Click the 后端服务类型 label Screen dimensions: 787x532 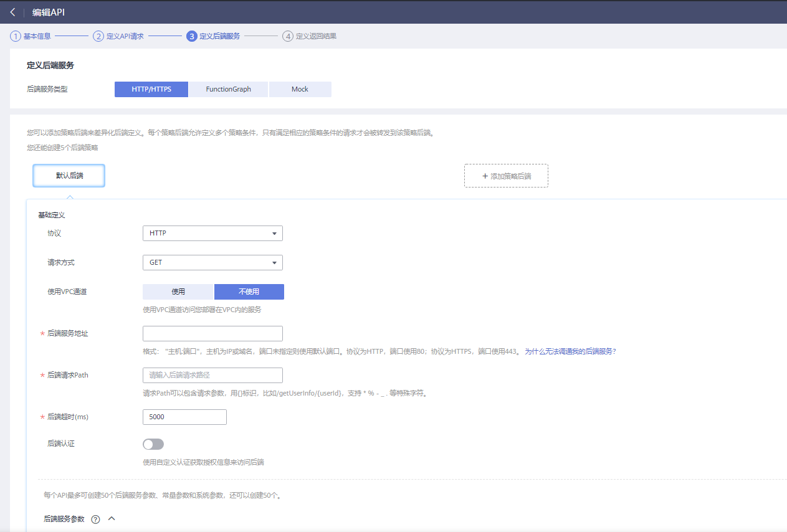coord(47,89)
